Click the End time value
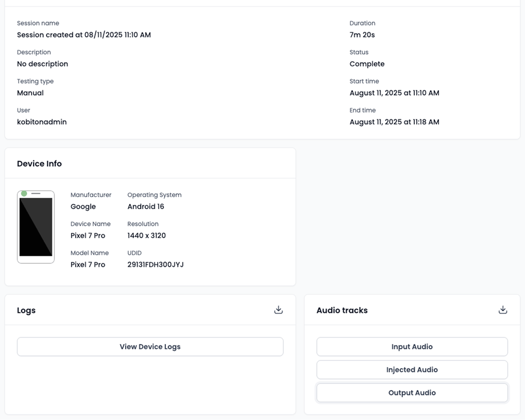The image size is (525, 420). [x=395, y=122]
